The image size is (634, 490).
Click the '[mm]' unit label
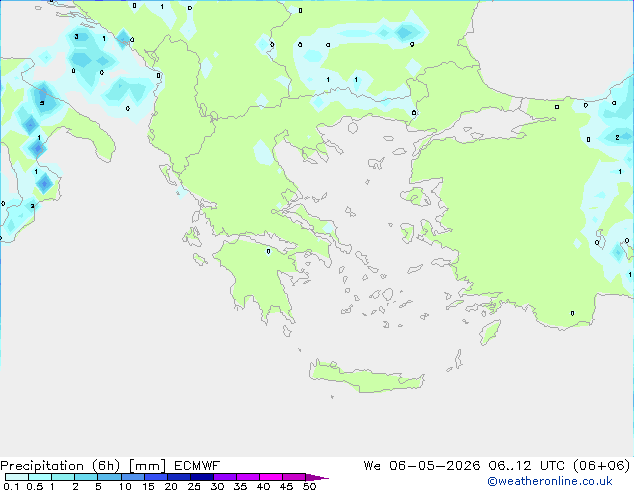click(x=147, y=466)
